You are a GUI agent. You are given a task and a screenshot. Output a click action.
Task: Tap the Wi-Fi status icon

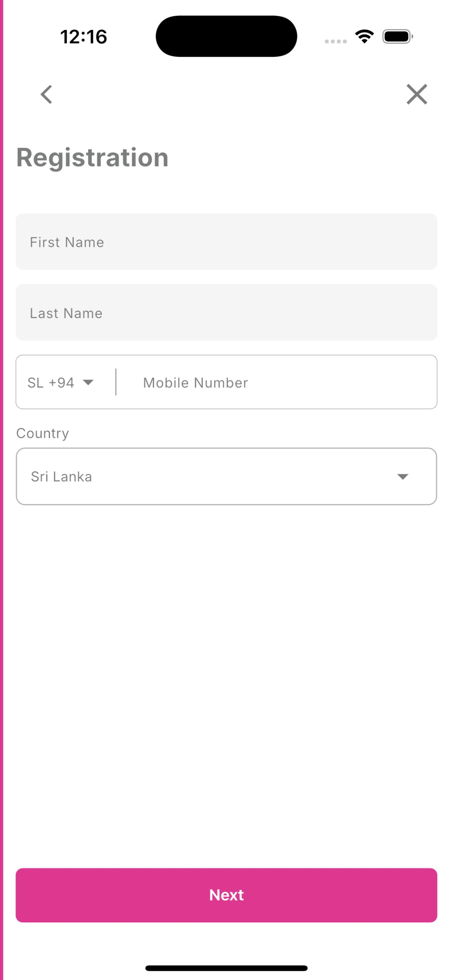364,36
